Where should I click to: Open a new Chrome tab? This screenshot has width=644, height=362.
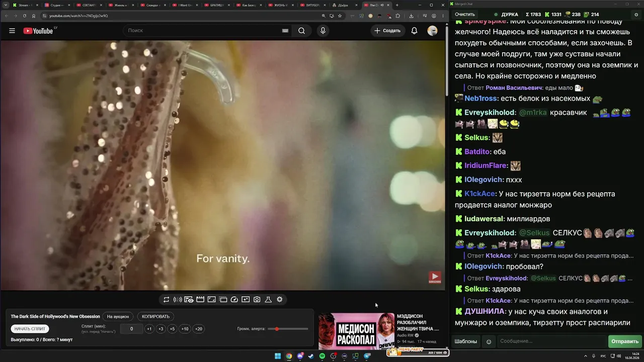coord(397,5)
